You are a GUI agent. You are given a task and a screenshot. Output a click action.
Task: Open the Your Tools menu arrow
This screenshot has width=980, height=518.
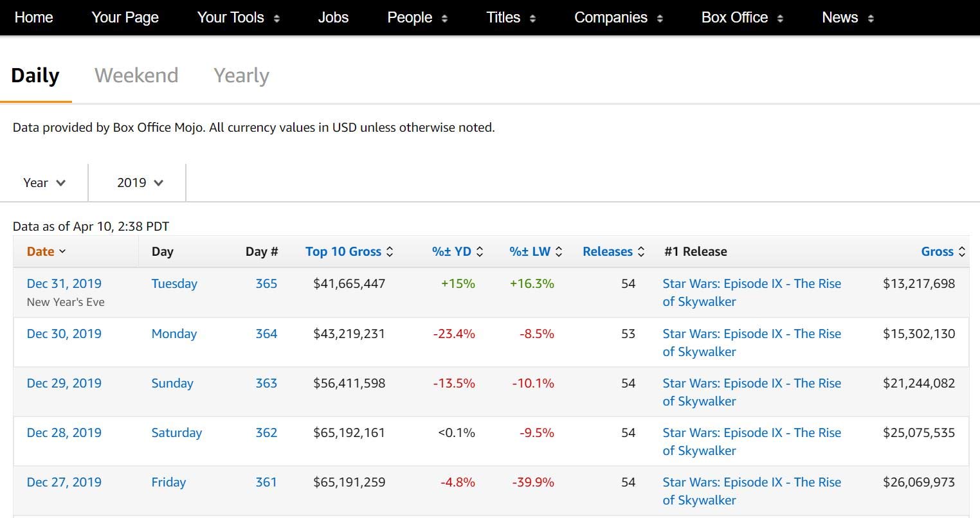[x=277, y=19]
